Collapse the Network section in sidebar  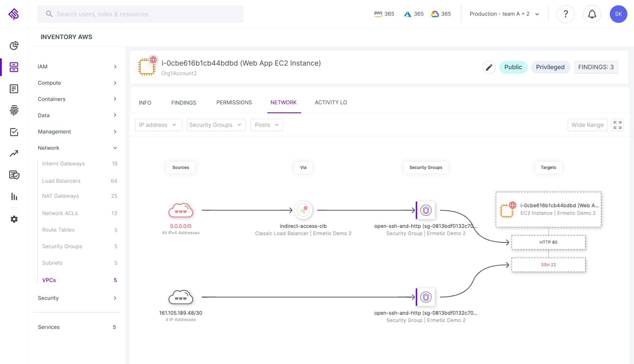click(x=115, y=148)
